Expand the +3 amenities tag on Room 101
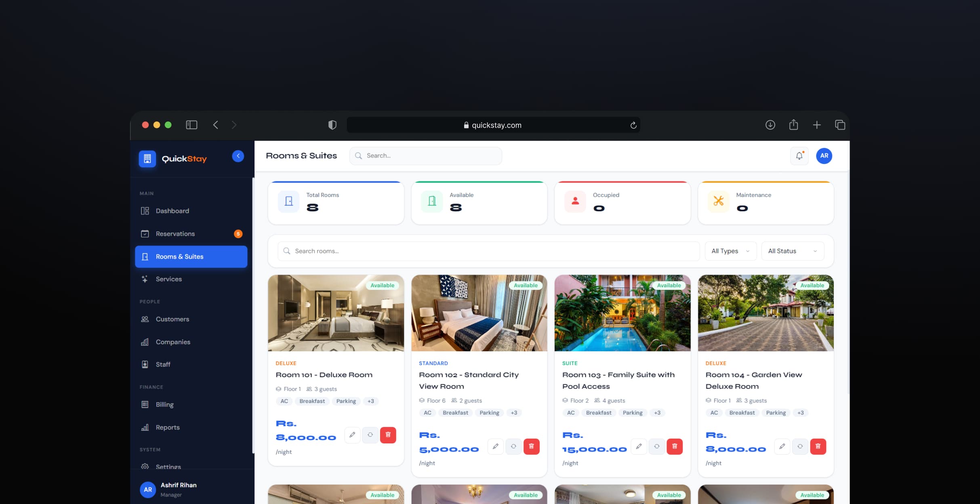The height and width of the screenshot is (504, 980). click(x=370, y=401)
